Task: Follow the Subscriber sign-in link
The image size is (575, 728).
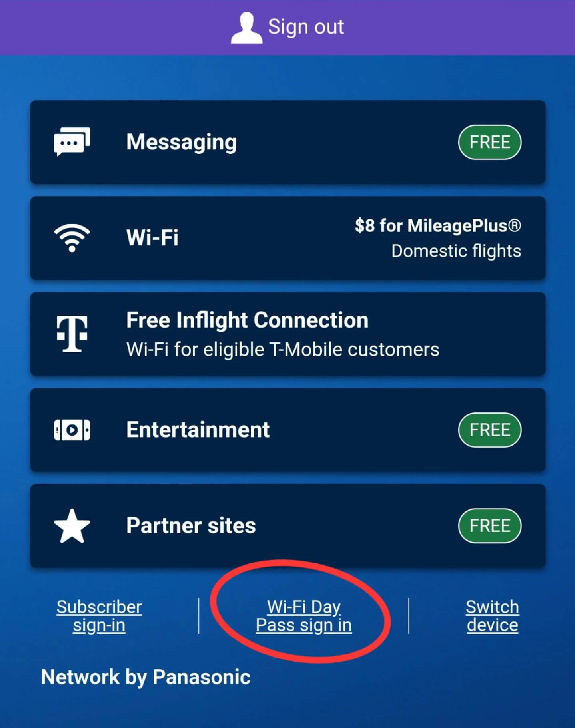Action: (99, 616)
